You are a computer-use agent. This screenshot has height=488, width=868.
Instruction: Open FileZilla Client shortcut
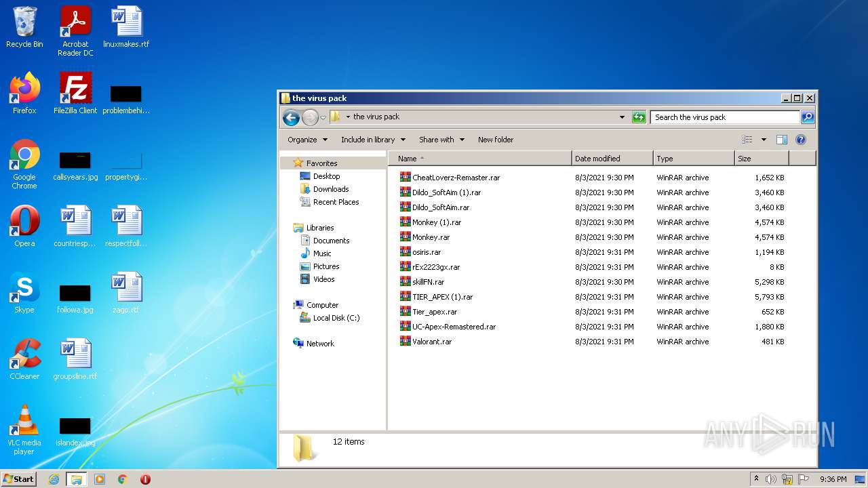pyautogui.click(x=75, y=94)
